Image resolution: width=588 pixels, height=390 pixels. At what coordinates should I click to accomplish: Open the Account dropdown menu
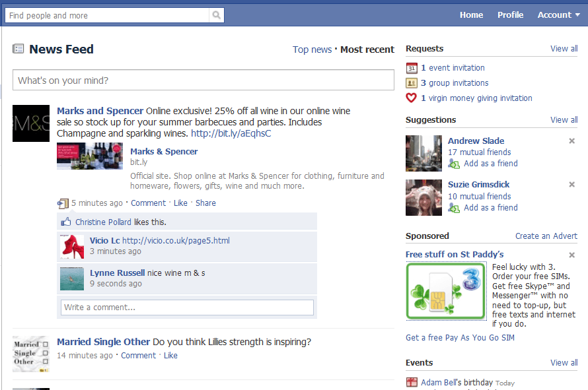tap(559, 15)
